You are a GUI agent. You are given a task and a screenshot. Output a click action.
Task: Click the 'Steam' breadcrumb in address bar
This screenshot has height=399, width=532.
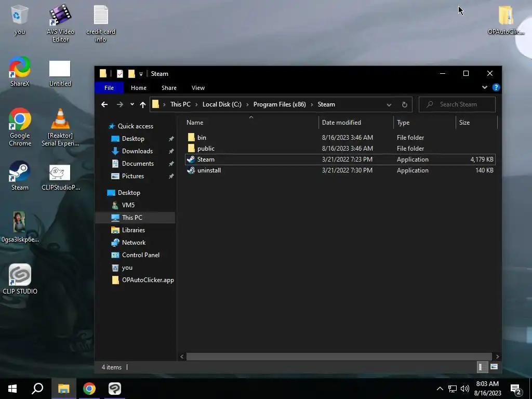pos(326,104)
